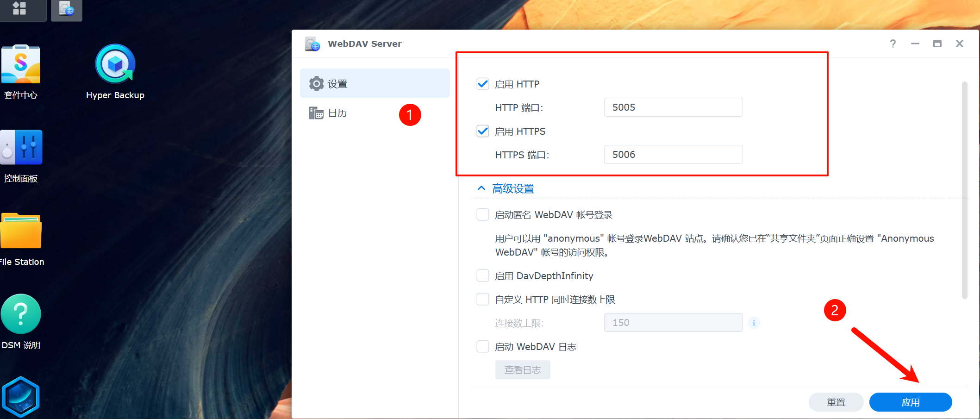Click the help question mark in the title bar
Screen dimensions: 980x419
(893, 44)
